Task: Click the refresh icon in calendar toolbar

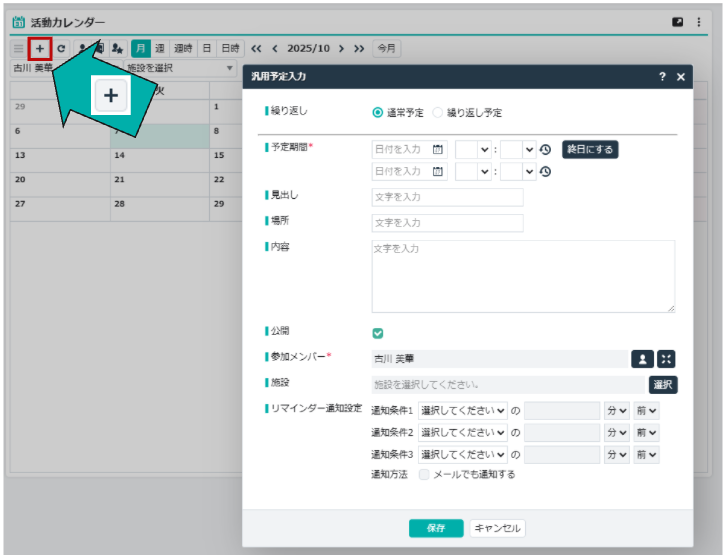Action: coord(62,48)
